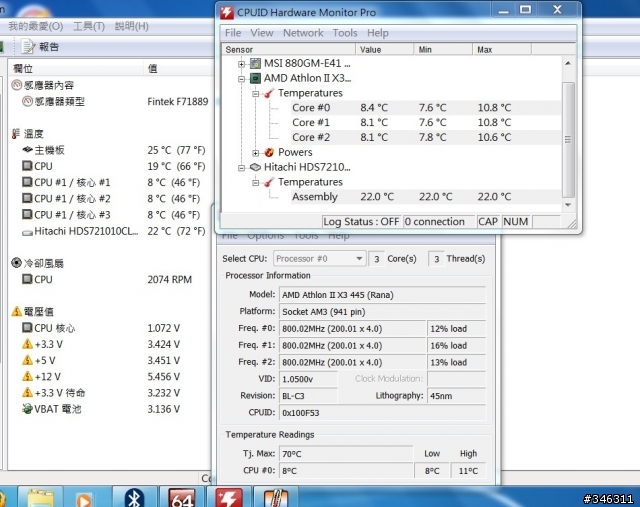
Task: Click the 值 column header
Action: click(179, 68)
